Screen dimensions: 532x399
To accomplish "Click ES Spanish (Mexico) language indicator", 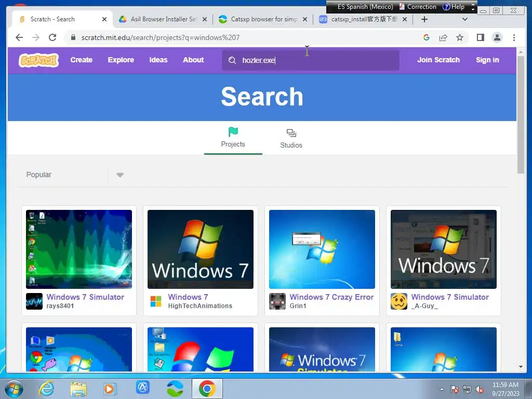I will point(365,7).
